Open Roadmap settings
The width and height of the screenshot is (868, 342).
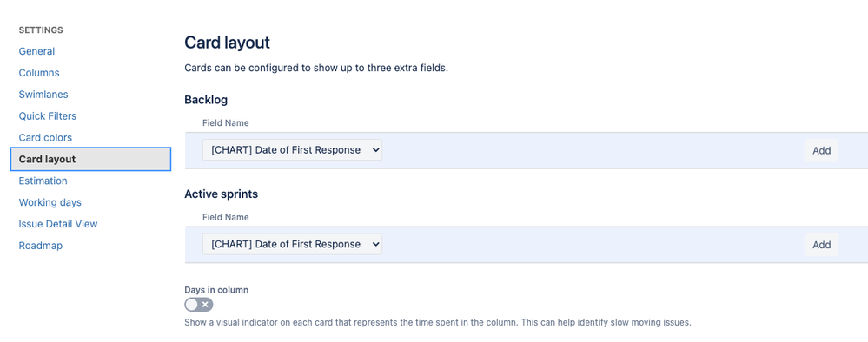point(41,246)
